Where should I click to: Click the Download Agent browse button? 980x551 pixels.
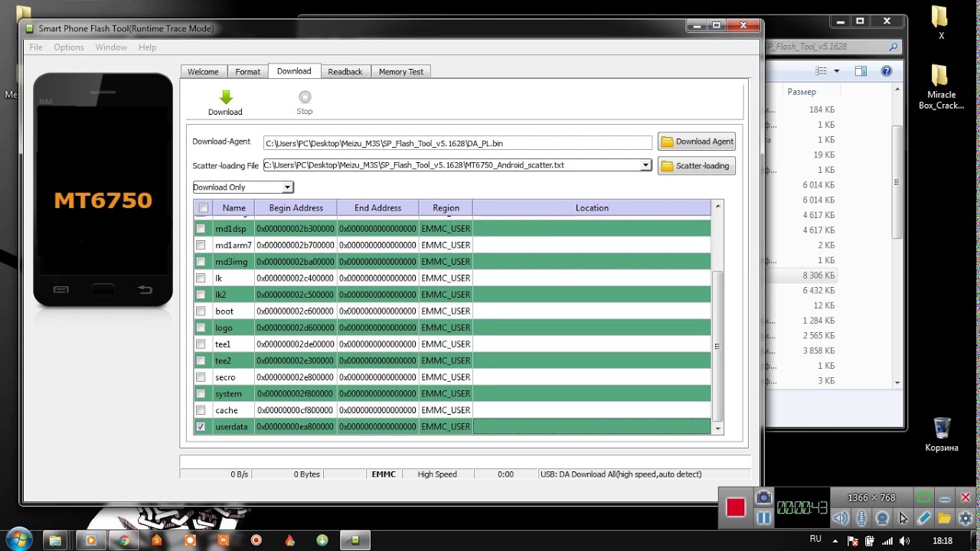(697, 142)
